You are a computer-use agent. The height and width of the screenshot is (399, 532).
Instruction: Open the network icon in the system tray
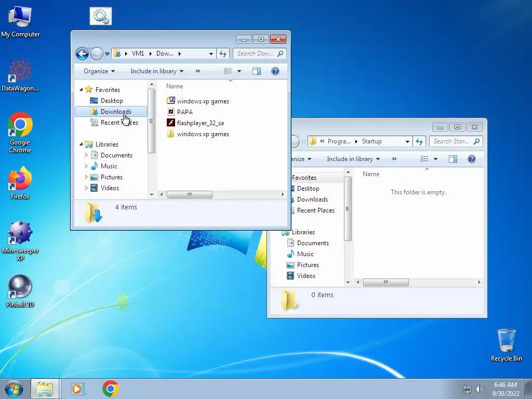point(467,389)
